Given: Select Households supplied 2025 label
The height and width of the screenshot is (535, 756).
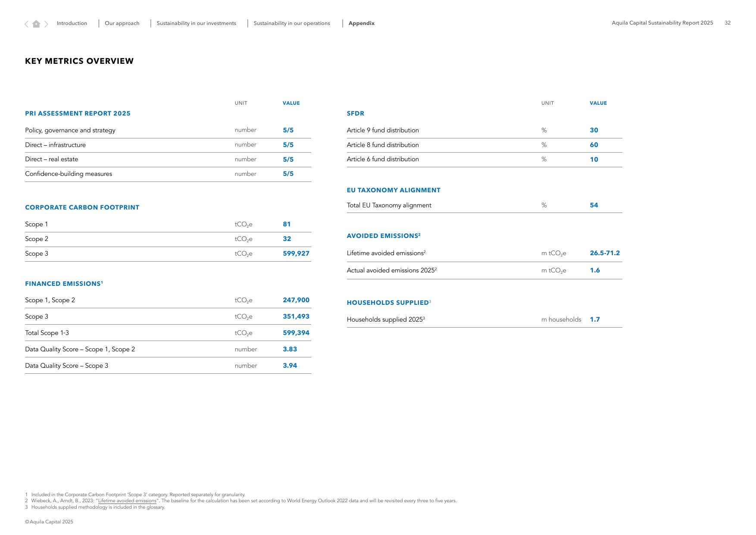Looking at the screenshot, I should 386,319.
